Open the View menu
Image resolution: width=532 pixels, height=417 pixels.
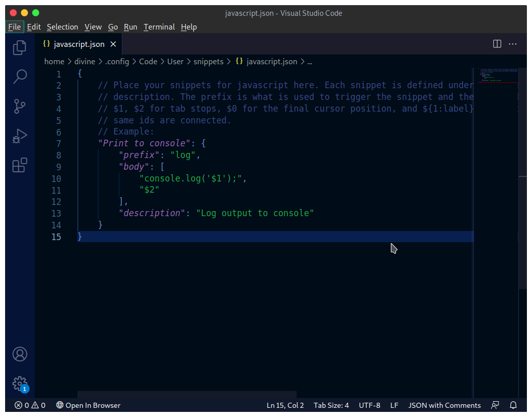[x=93, y=27]
